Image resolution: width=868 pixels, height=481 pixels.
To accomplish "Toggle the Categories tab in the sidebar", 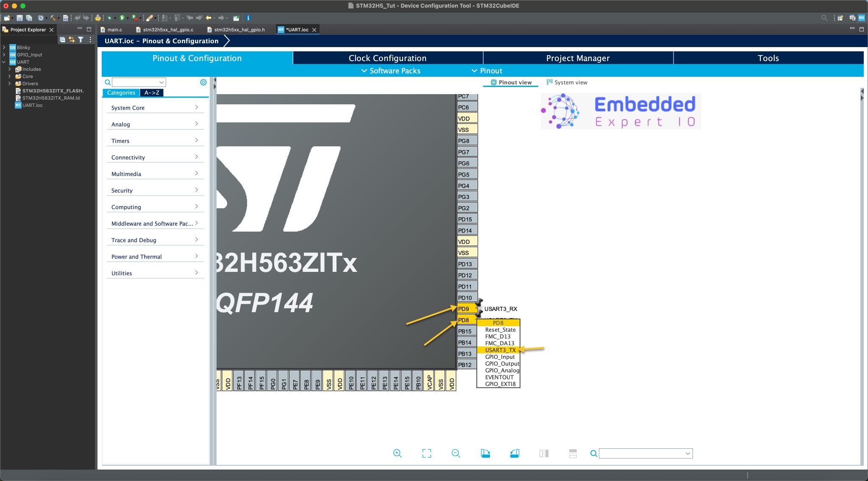I will click(121, 92).
